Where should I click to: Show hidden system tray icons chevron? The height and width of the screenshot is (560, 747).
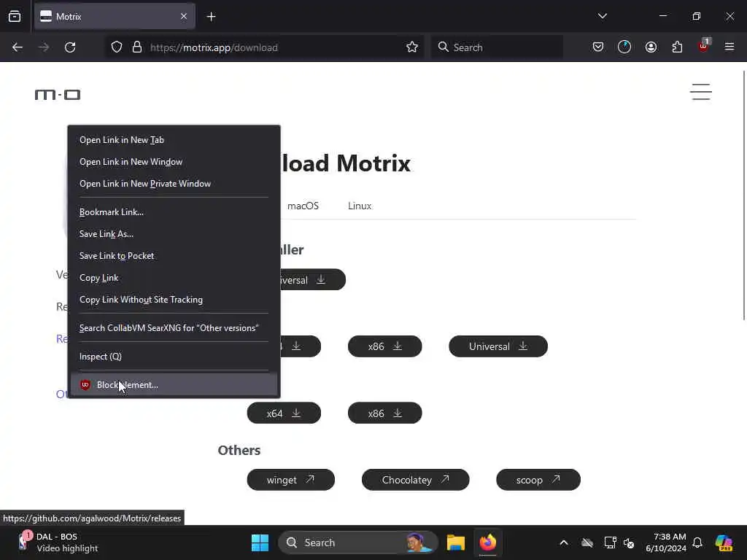[564, 542]
